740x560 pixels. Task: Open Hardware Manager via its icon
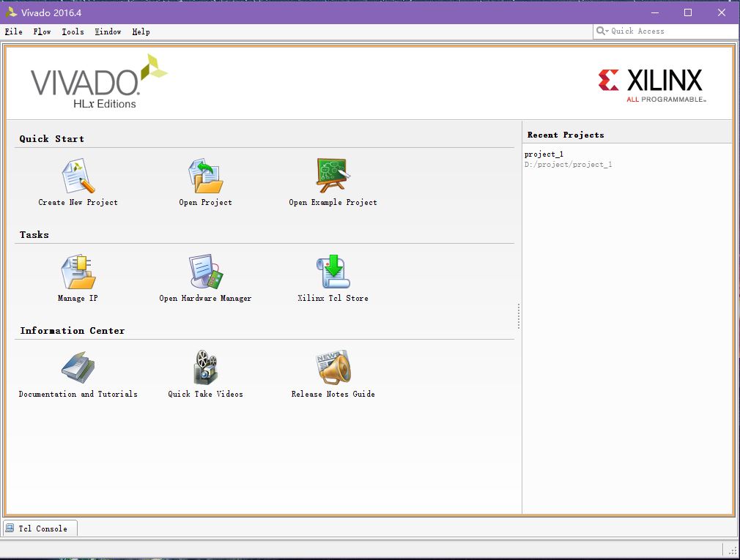(205, 272)
